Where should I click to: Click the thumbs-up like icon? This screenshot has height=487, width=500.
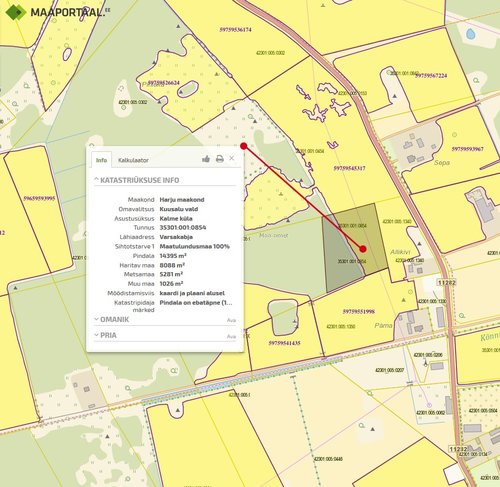tap(206, 159)
